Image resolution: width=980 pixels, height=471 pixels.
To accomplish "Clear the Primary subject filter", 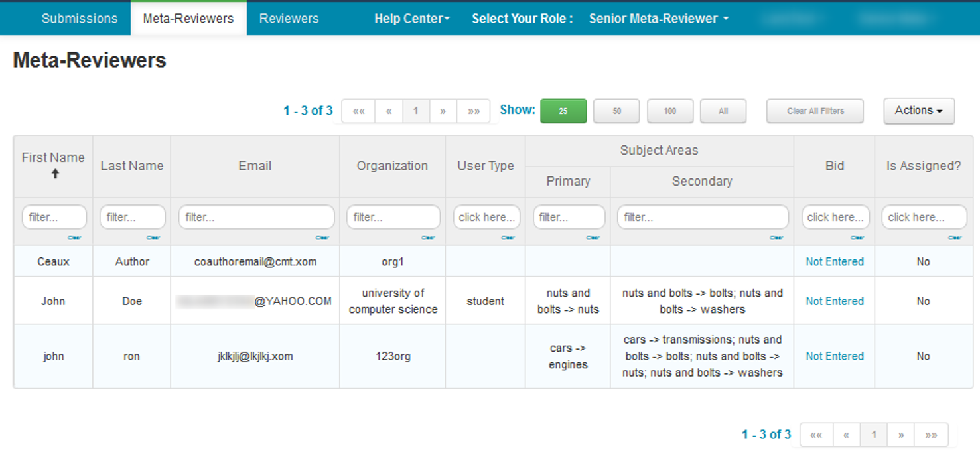I will pyautogui.click(x=593, y=237).
